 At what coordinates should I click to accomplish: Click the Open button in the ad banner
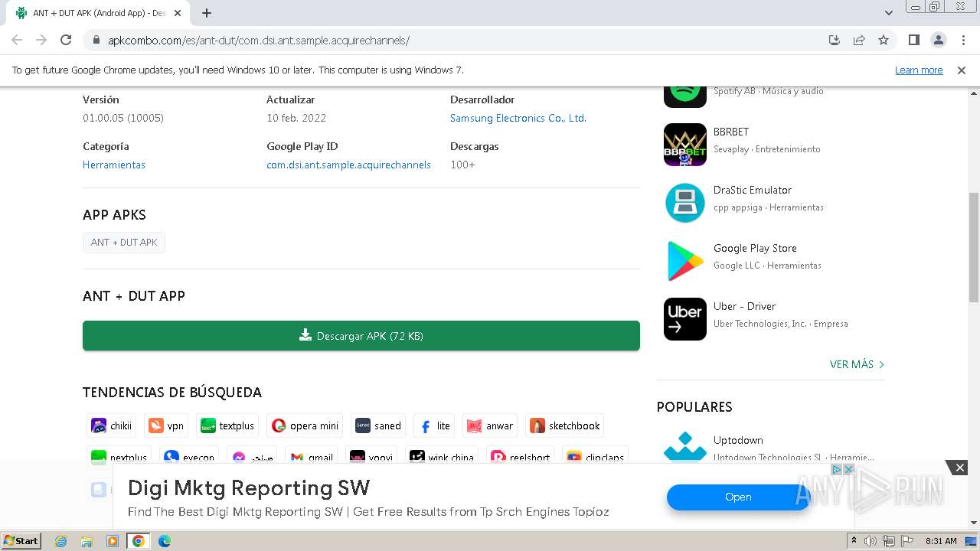click(738, 497)
